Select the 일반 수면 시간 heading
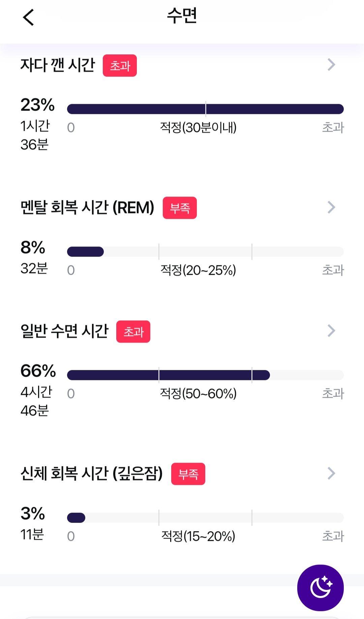This screenshot has height=619, width=364. pos(64,331)
